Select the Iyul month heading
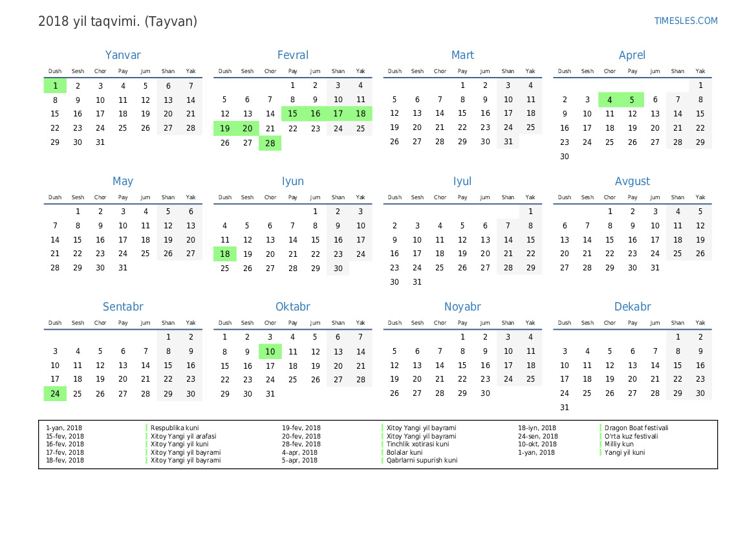 [462, 181]
